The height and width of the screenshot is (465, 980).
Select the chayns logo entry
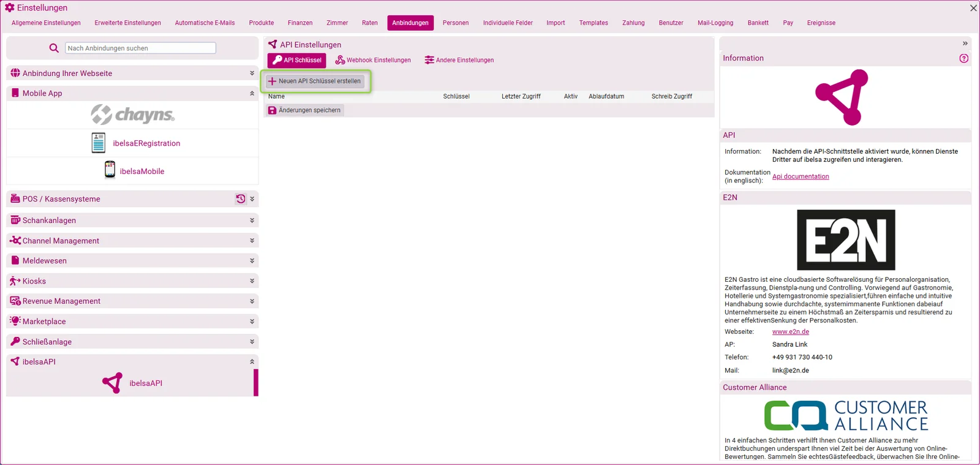(x=133, y=115)
